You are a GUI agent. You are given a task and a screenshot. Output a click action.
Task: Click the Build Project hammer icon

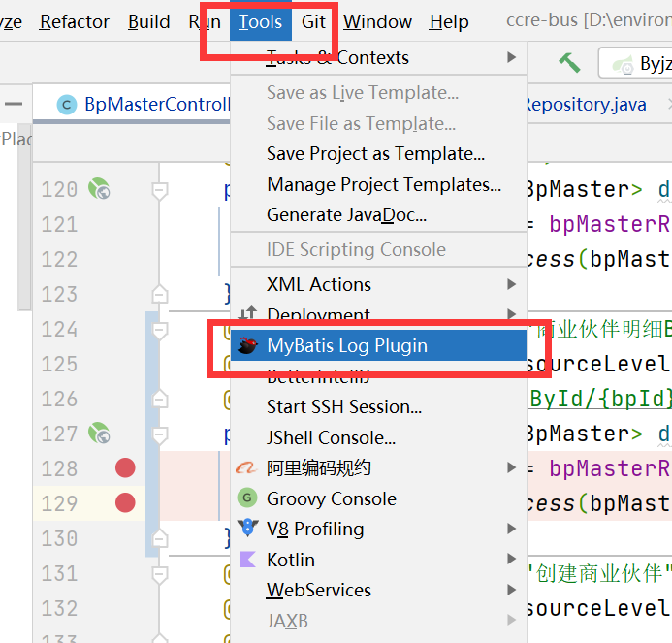pyautogui.click(x=569, y=63)
